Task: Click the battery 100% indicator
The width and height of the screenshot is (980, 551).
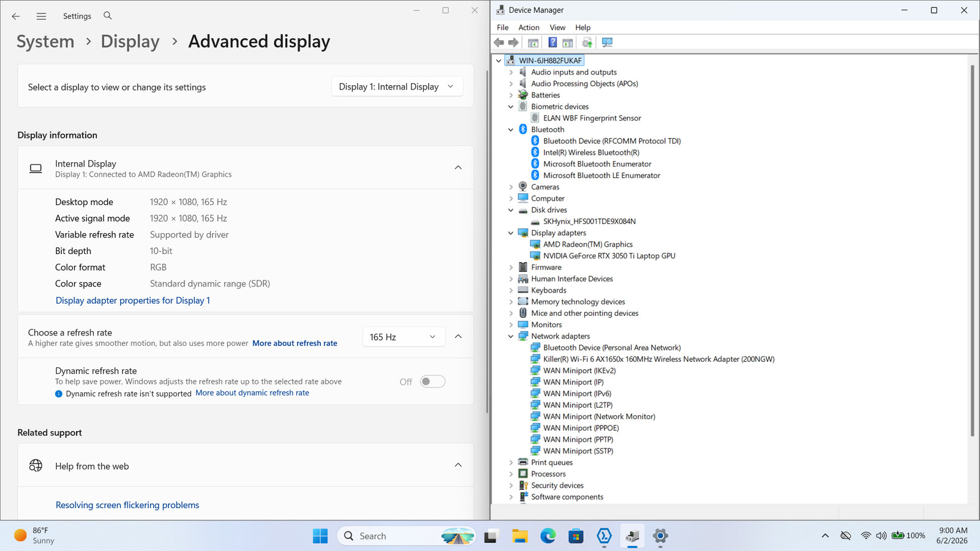Action: point(908,536)
